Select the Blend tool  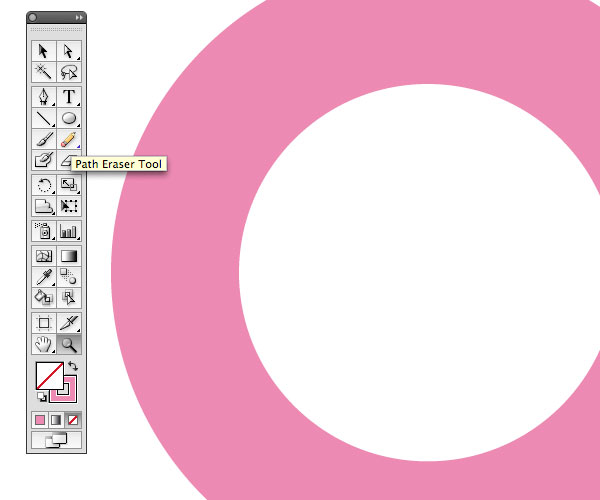[x=69, y=277]
